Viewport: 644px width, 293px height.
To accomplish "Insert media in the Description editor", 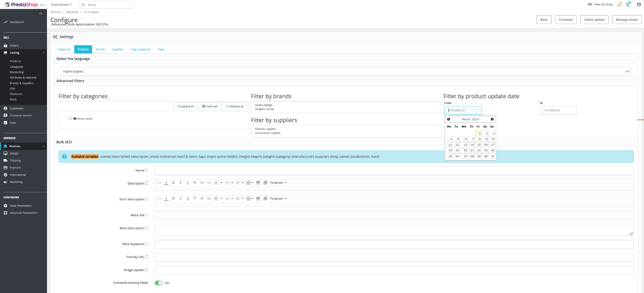I will pyautogui.click(x=265, y=183).
